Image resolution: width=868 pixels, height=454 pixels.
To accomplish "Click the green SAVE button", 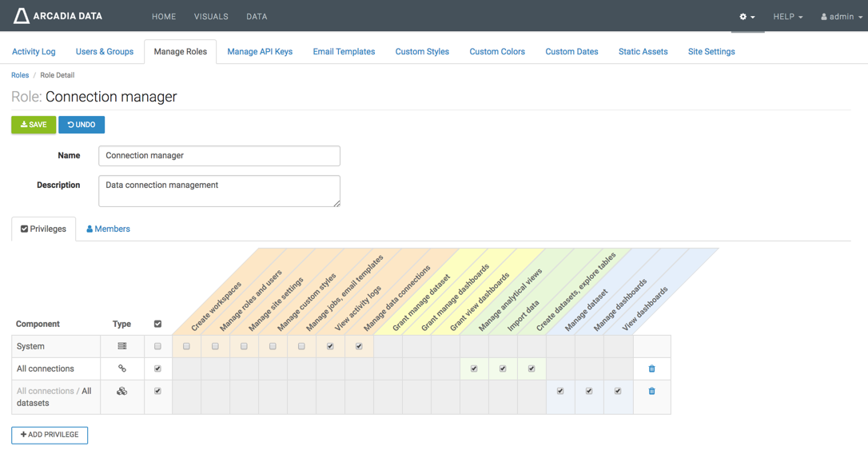I will tap(34, 125).
